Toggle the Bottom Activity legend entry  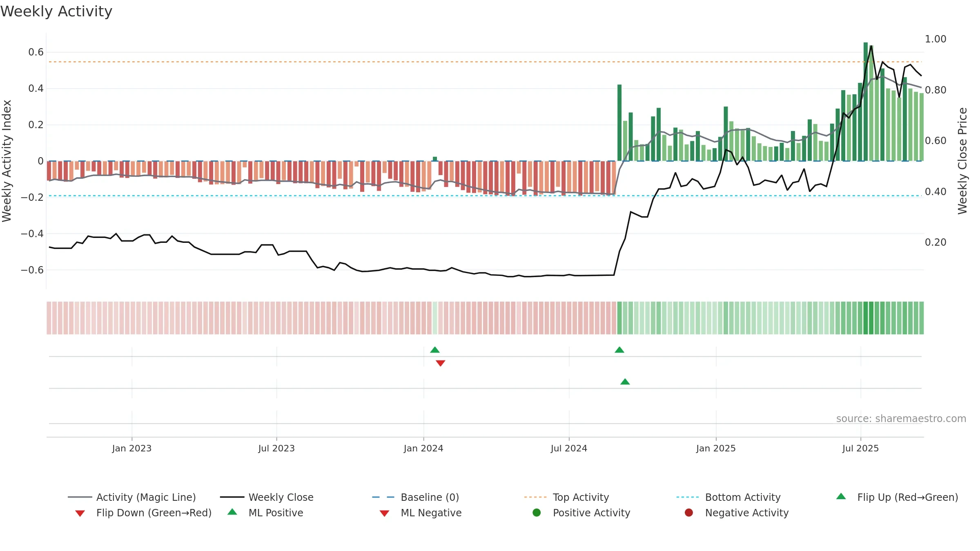pyautogui.click(x=728, y=497)
